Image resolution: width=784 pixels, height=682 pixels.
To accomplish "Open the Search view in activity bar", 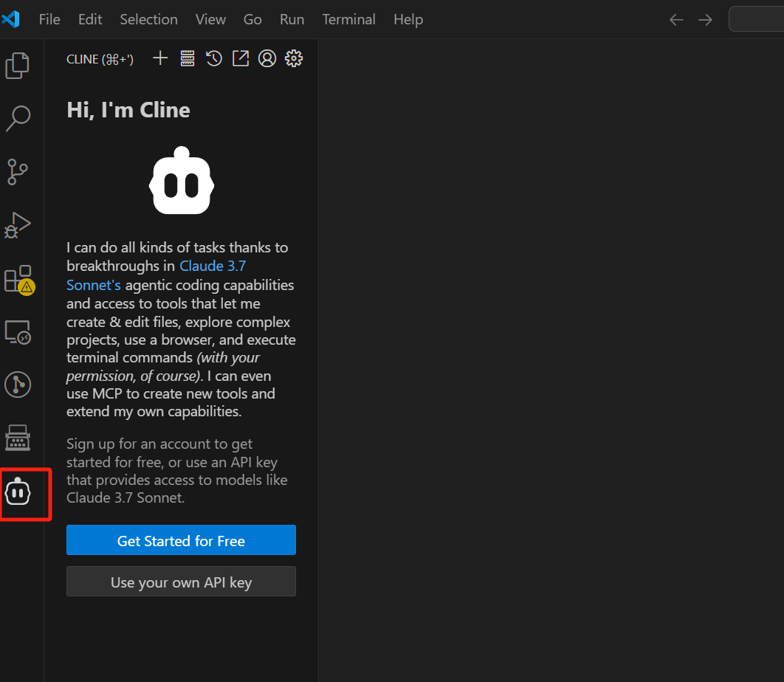I will coord(18,119).
